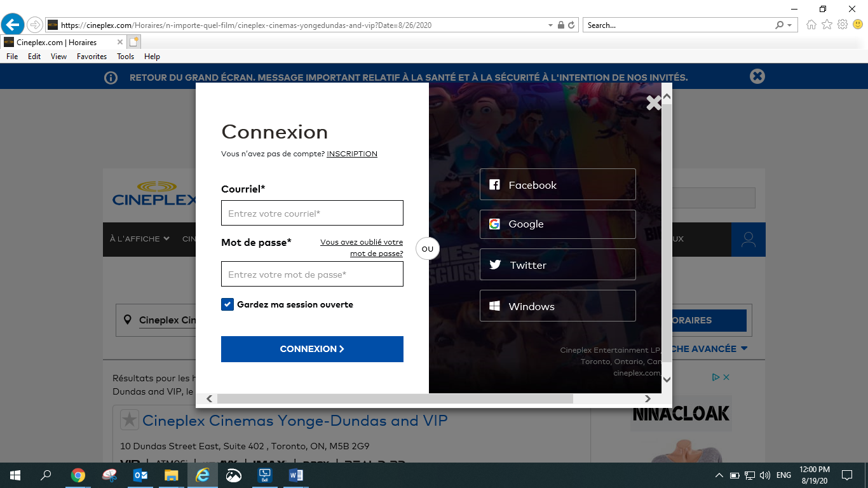Screen dimensions: 868x488
Task: Close the ad with its X
Action: click(726, 377)
